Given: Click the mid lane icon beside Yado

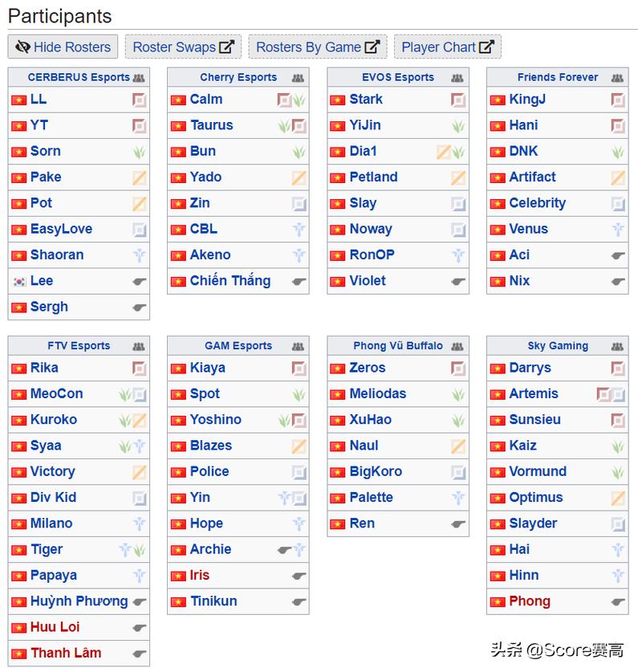Looking at the screenshot, I should coord(299,177).
